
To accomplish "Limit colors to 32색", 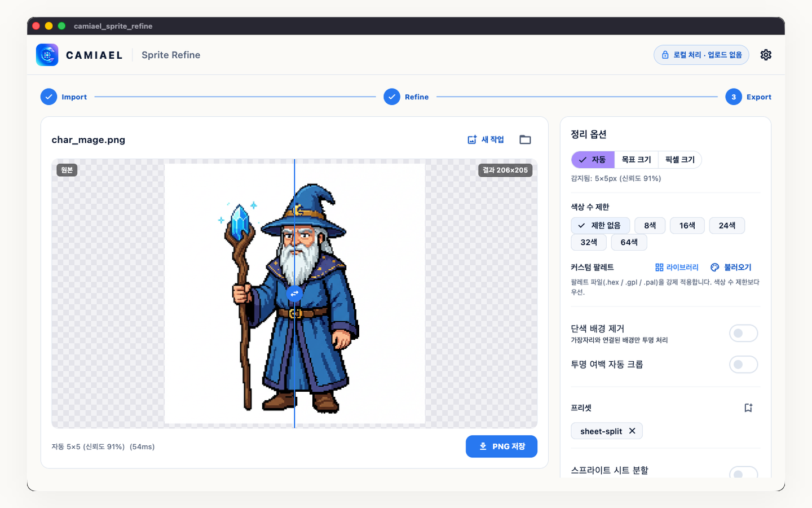I will [x=589, y=242].
